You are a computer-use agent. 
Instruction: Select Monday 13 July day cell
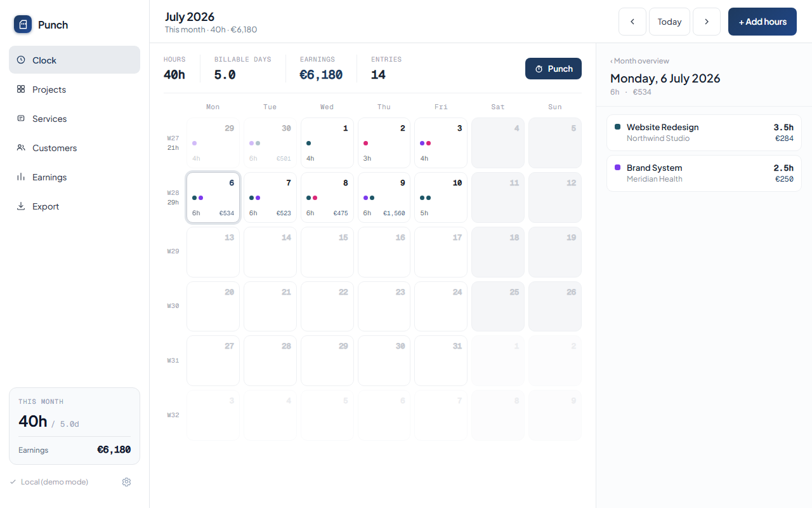coord(213,252)
